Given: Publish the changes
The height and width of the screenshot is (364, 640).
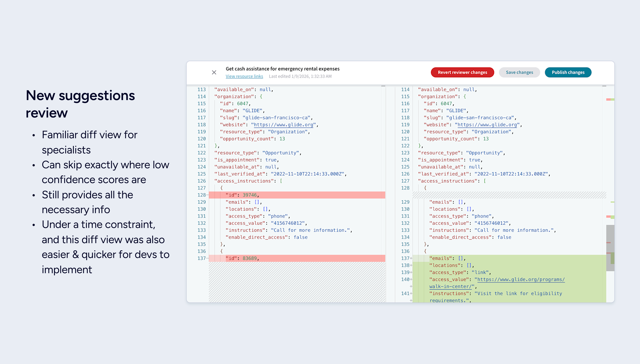Looking at the screenshot, I should [x=568, y=73].
